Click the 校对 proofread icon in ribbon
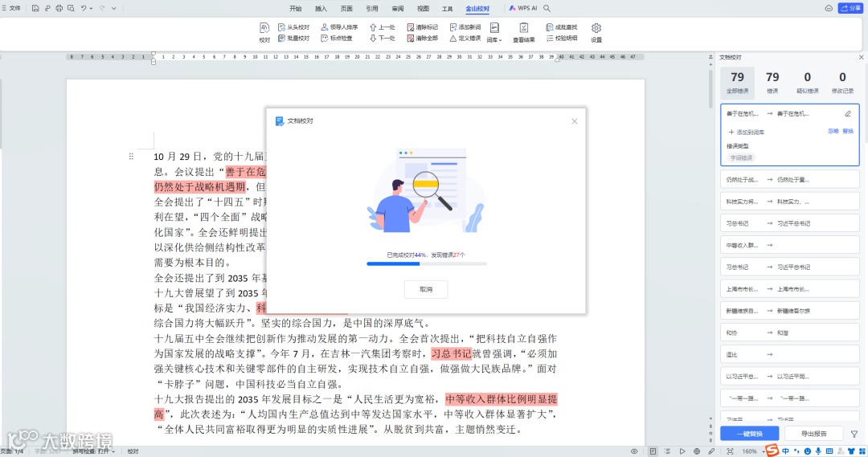The width and height of the screenshot is (868, 457). tap(264, 32)
